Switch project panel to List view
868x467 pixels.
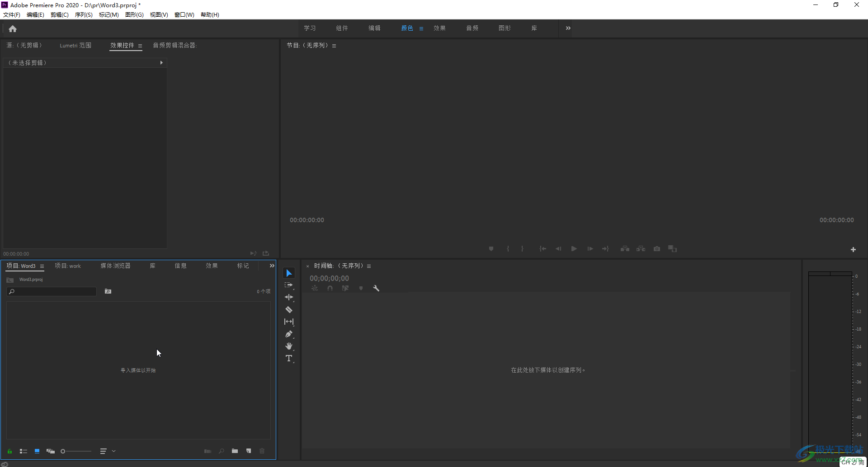[24, 451]
